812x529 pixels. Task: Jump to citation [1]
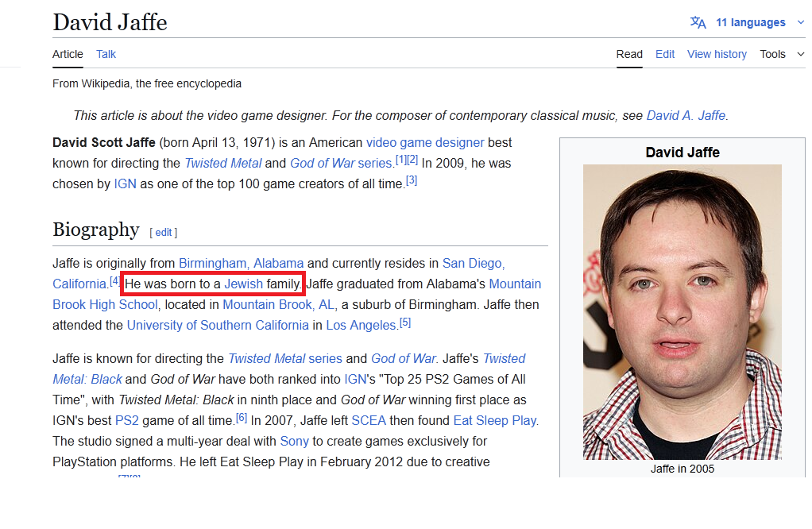400,160
